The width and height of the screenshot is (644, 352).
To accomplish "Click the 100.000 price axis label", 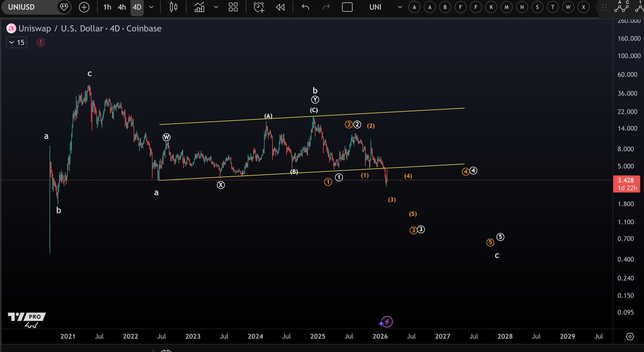I will [x=629, y=56].
